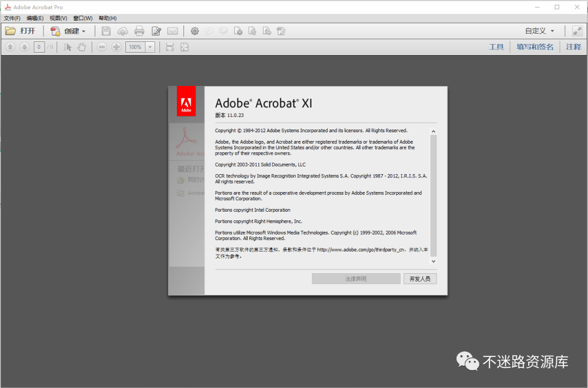The width and height of the screenshot is (588, 388).
Task: Expand the 创建 create dropdown
Action: [83, 32]
